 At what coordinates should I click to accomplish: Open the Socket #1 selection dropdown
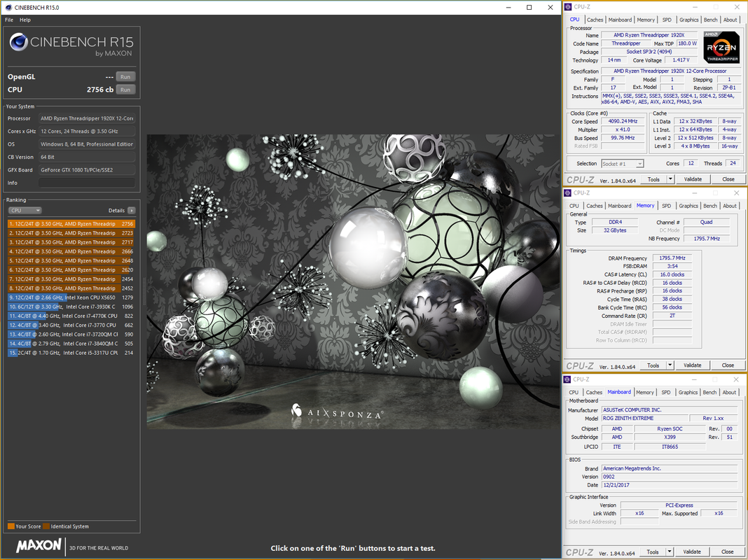point(623,164)
